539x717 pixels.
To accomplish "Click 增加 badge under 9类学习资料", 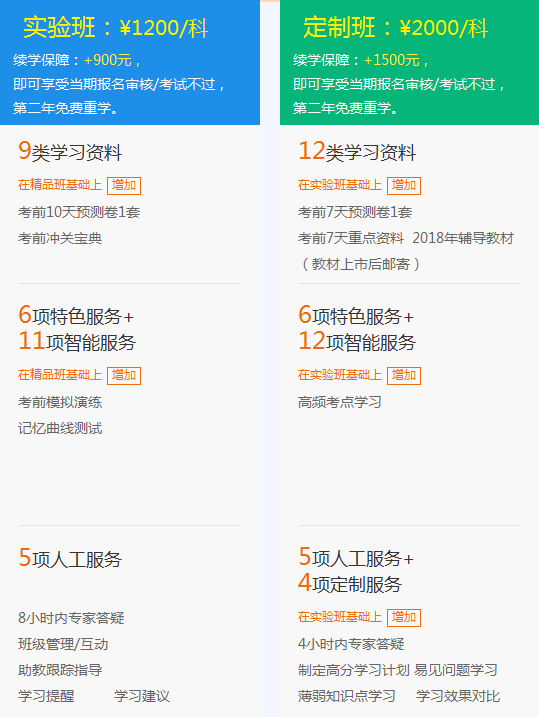I will coord(124,185).
